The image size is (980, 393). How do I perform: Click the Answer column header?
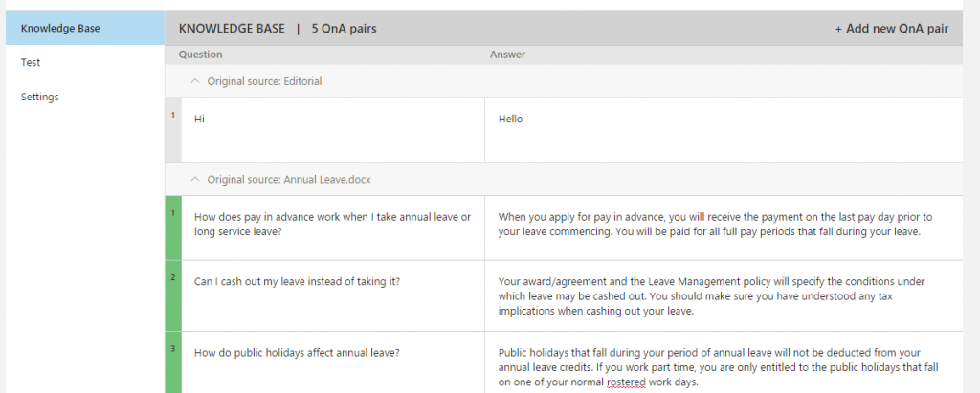(x=507, y=55)
